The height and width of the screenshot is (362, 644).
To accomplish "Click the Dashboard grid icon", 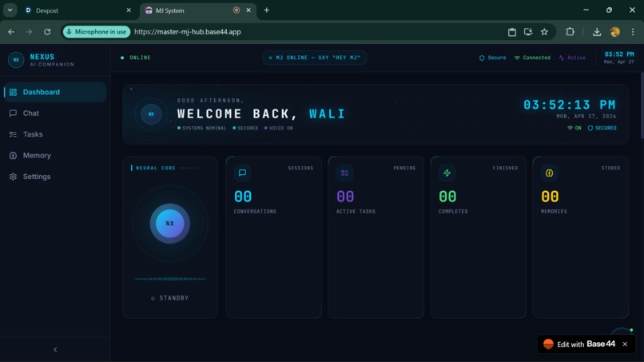I will tap(13, 92).
